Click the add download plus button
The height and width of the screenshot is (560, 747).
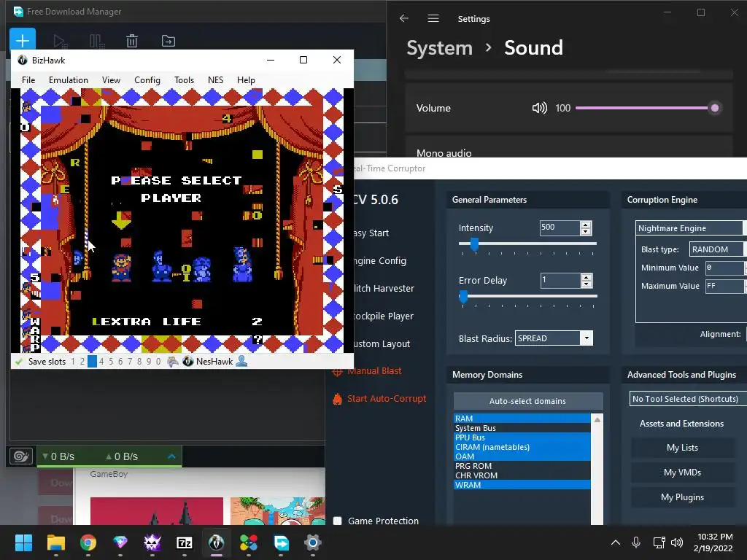click(23, 39)
